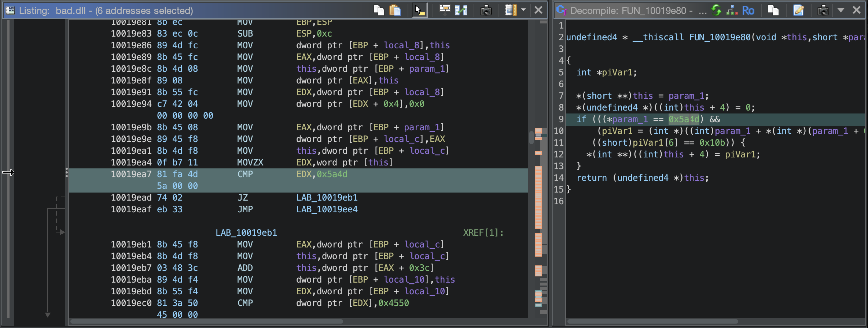Click the LAB_10019eb1 jump target after JZ

tap(327, 198)
